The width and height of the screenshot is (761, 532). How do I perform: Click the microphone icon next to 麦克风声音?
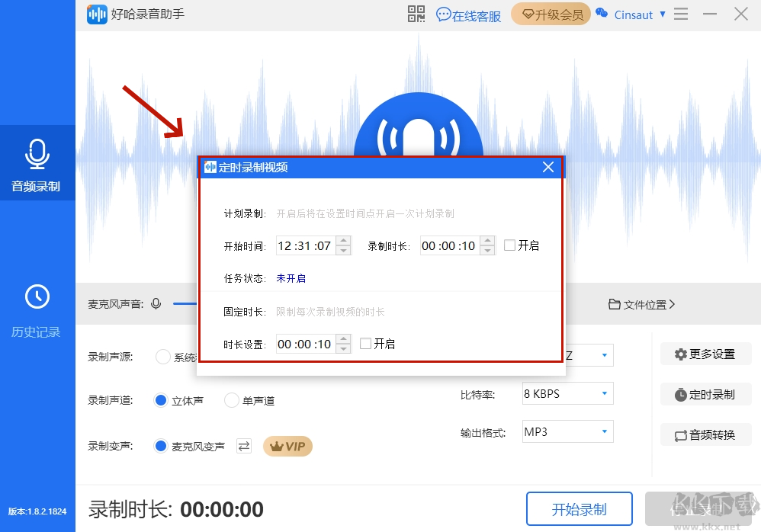tap(156, 303)
